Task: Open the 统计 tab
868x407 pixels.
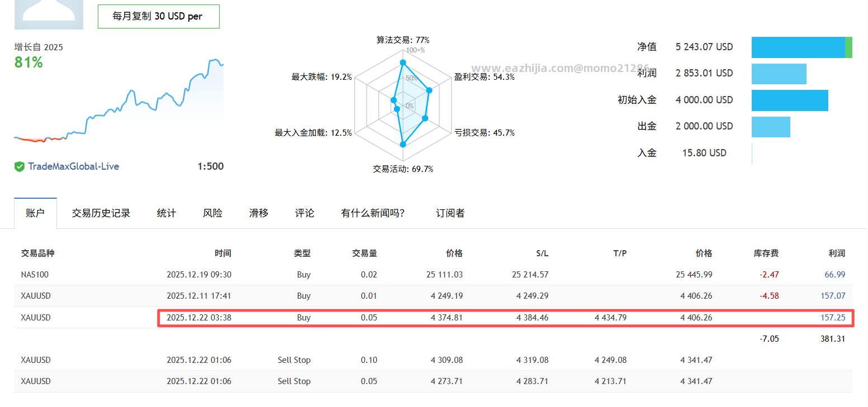Action: pos(167,213)
